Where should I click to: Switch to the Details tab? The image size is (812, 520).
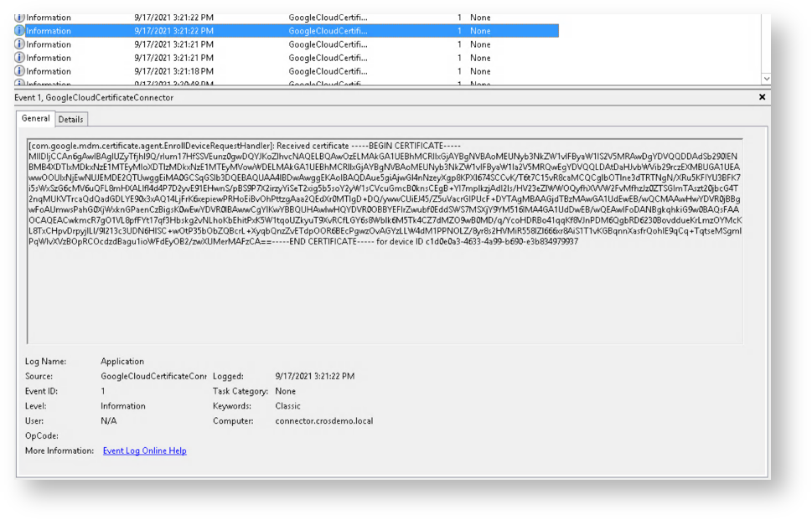coord(70,120)
